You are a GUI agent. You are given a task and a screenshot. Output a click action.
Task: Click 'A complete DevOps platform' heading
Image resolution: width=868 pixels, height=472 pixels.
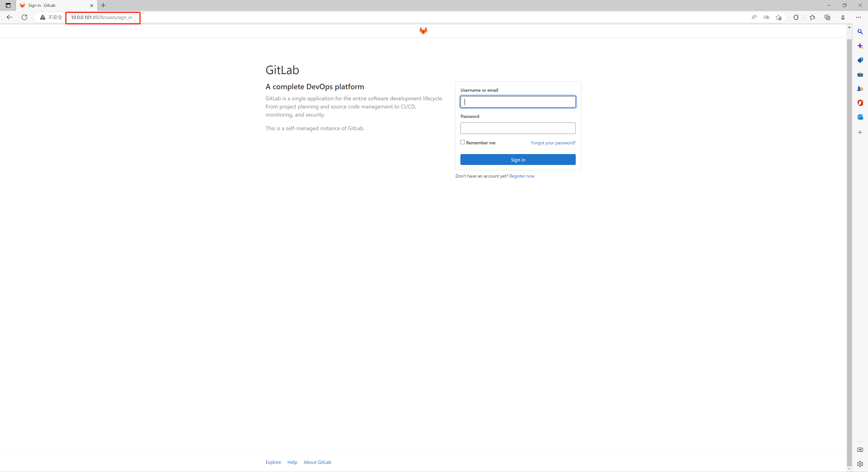[x=315, y=87]
